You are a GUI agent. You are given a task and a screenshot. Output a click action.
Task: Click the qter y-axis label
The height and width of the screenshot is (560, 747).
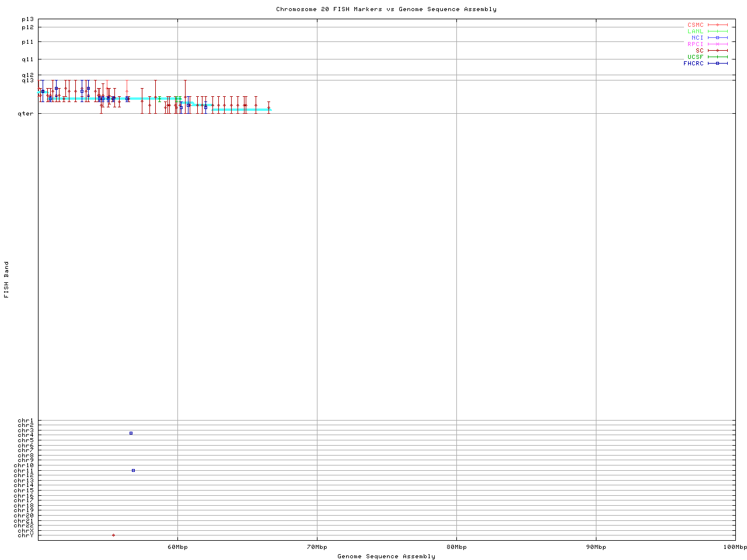point(26,114)
